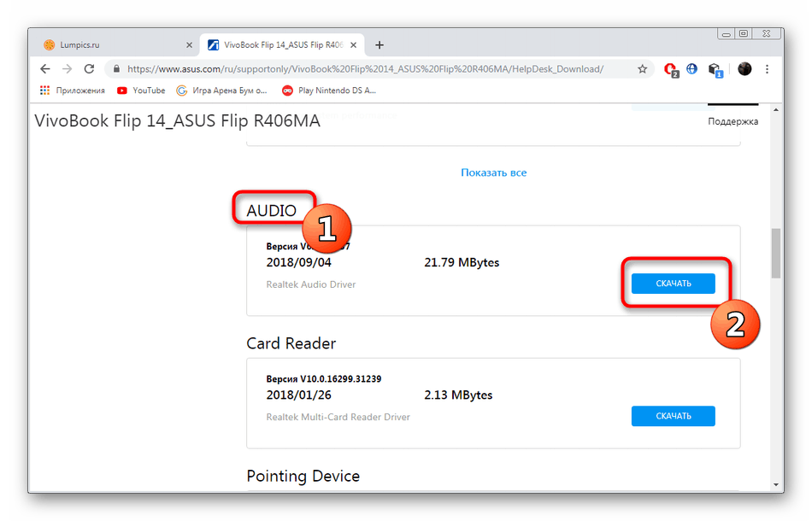
Task: Open the red Opera-style extension icon
Action: (672, 69)
